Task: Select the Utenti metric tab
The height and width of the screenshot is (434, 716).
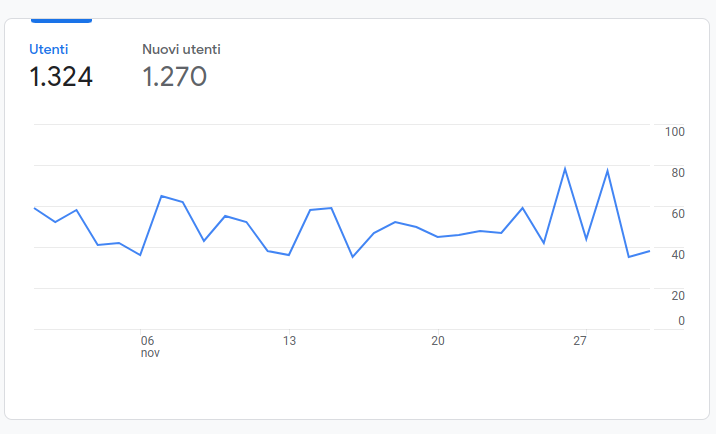Action: [x=48, y=49]
